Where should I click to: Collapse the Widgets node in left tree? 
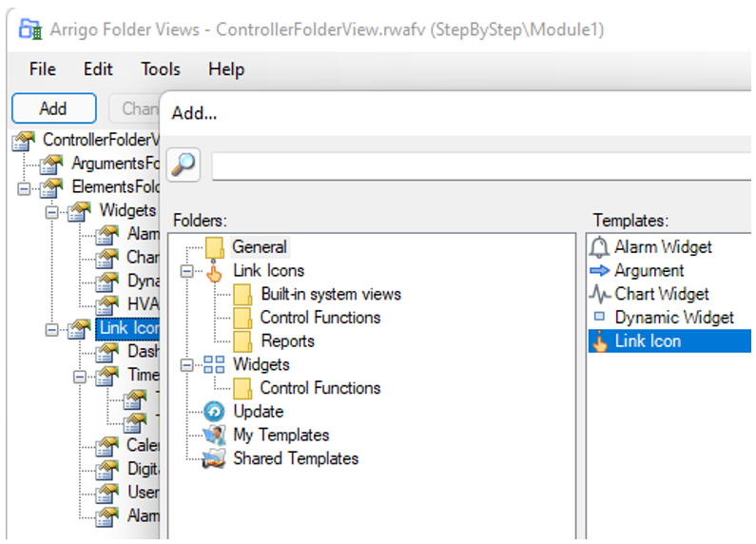[x=51, y=212]
